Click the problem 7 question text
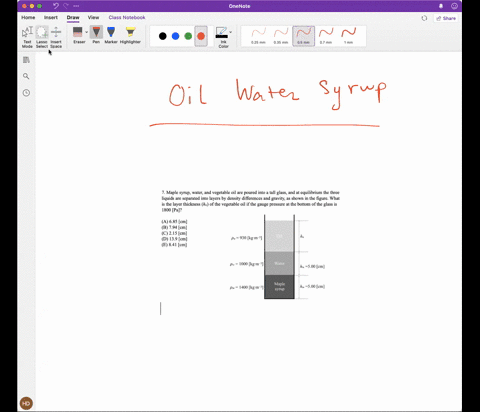Viewport: 480px width, 412px height. click(251, 201)
